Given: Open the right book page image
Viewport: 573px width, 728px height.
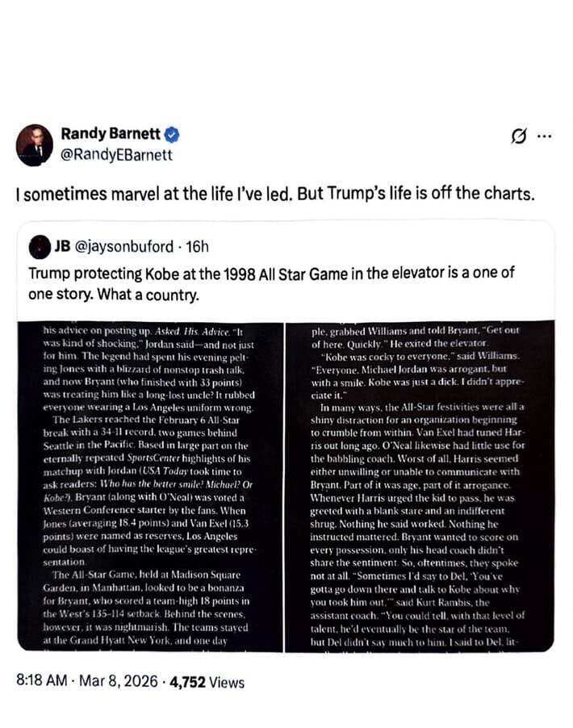Looking at the screenshot, I should (x=420, y=486).
